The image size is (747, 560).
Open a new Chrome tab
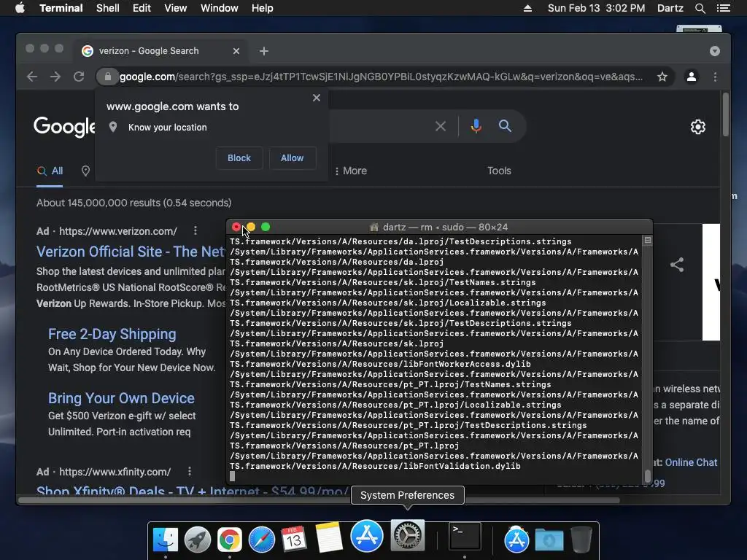(x=264, y=51)
